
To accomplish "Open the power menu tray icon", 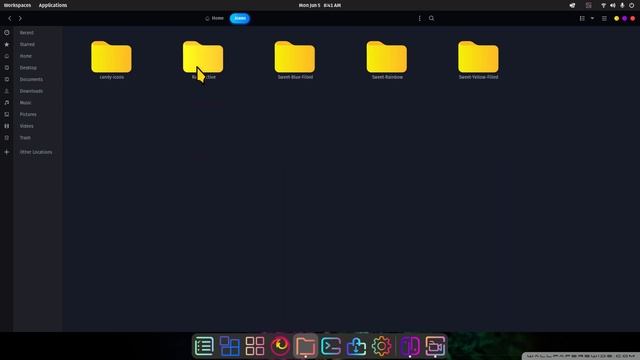I will pyautogui.click(x=631, y=5).
